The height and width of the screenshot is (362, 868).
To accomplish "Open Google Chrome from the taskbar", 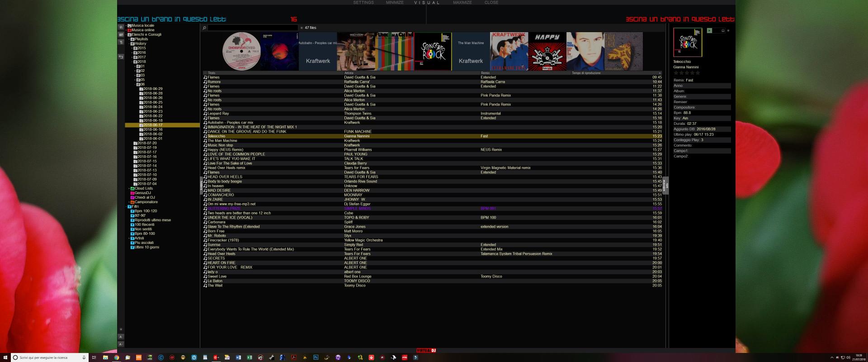I will point(116,357).
